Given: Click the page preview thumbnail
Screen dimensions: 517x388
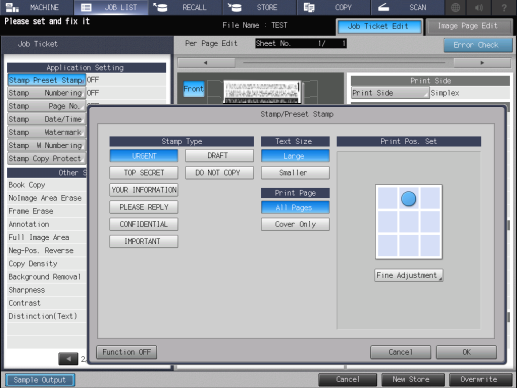Looking at the screenshot, I should pos(262,92).
